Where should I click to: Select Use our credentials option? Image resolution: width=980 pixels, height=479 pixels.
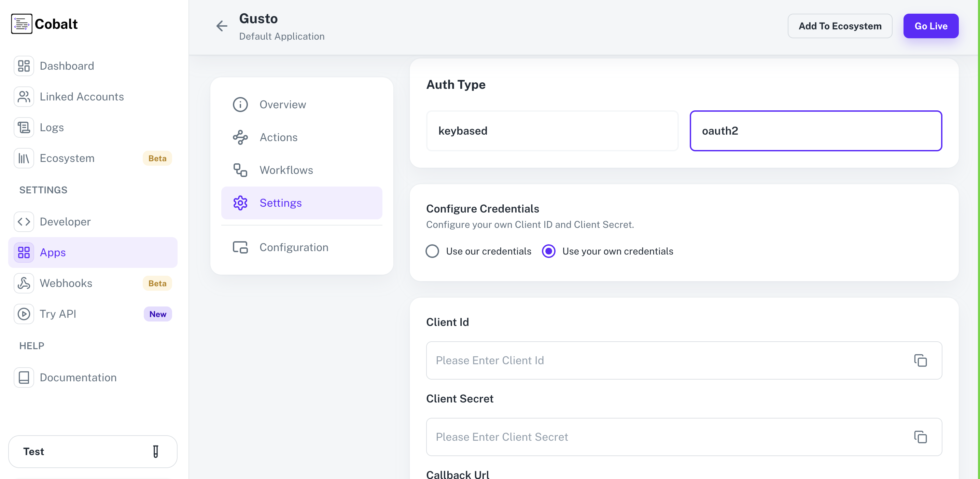[432, 251]
